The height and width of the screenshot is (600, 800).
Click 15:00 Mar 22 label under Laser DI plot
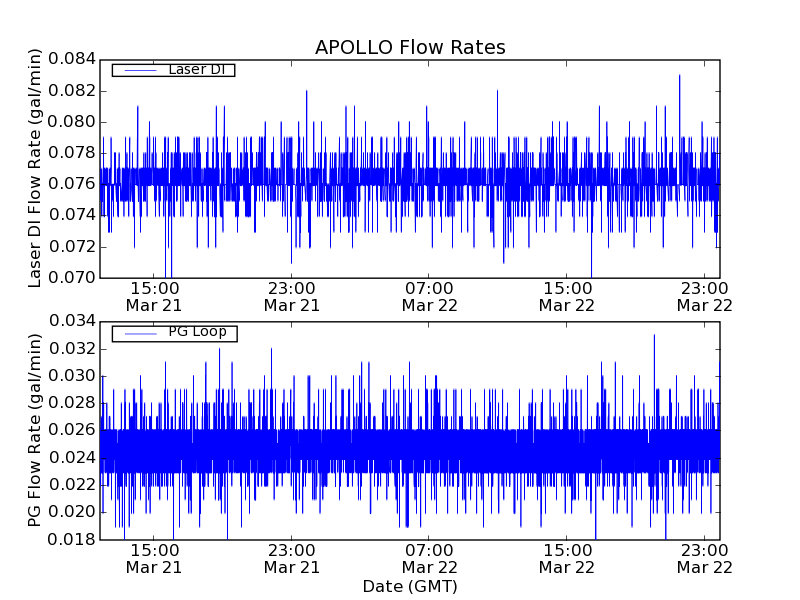click(x=567, y=297)
